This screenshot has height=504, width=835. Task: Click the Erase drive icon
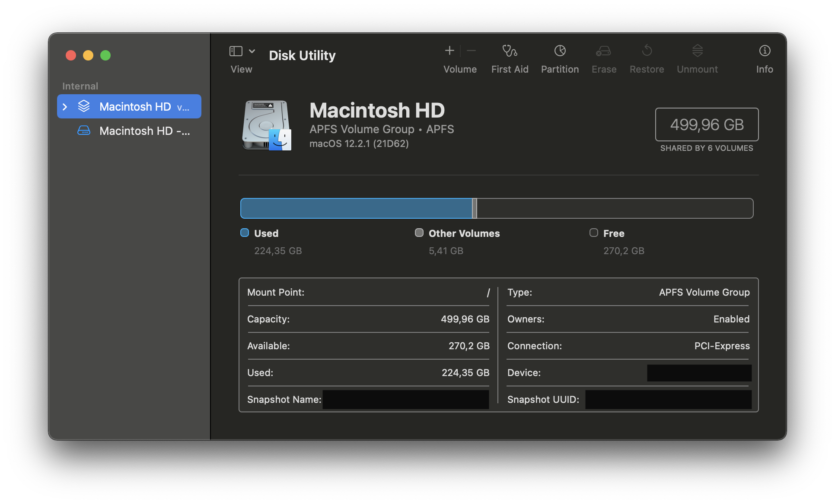[603, 51]
